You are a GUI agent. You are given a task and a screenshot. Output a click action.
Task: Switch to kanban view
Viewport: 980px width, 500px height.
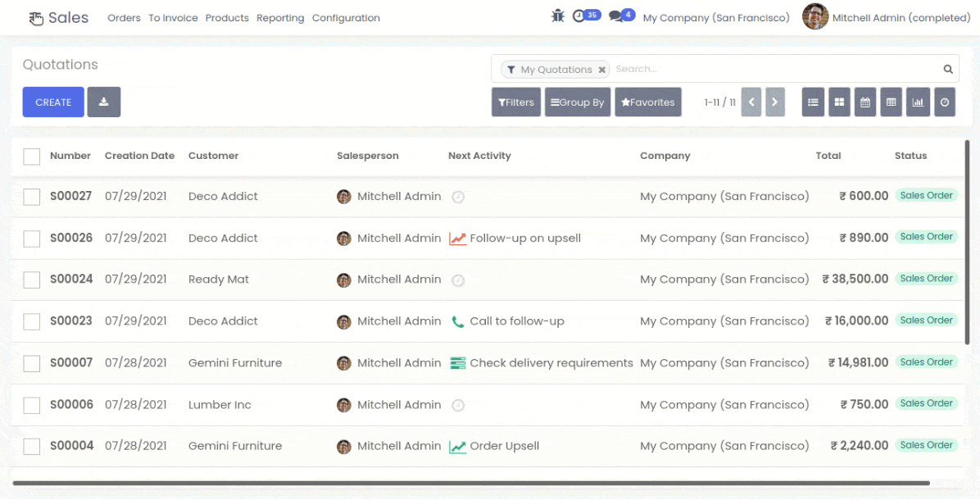839,102
